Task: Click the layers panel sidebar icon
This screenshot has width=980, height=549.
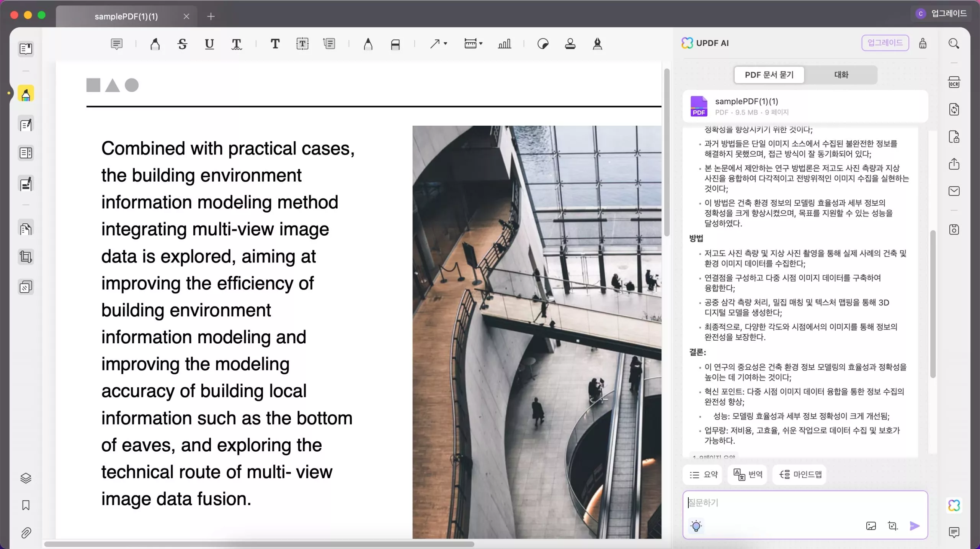Action: coord(26,478)
